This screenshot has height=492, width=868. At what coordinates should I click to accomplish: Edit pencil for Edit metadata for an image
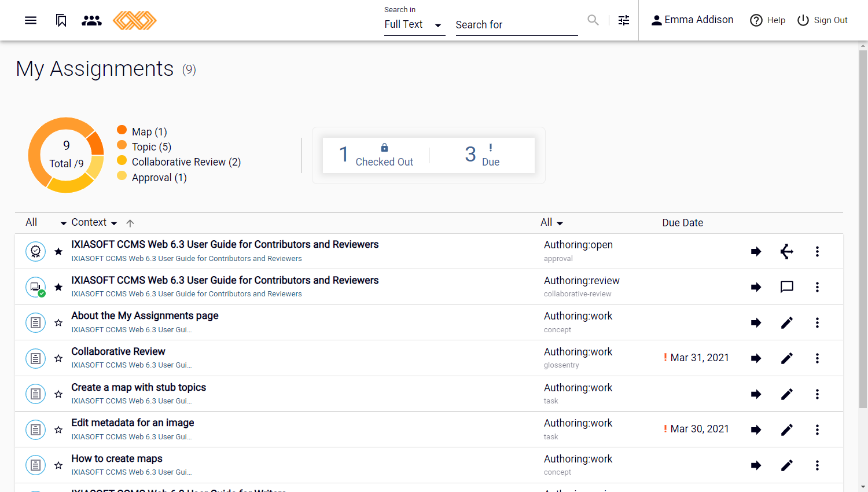[786, 429]
